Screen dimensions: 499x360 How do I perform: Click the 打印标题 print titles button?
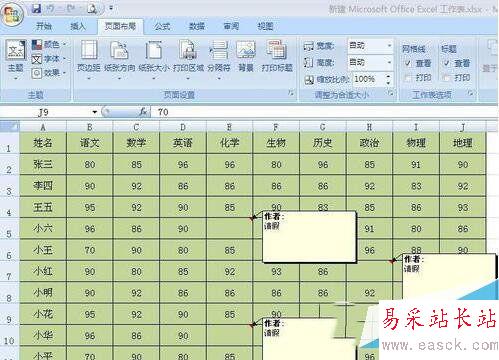(277, 57)
